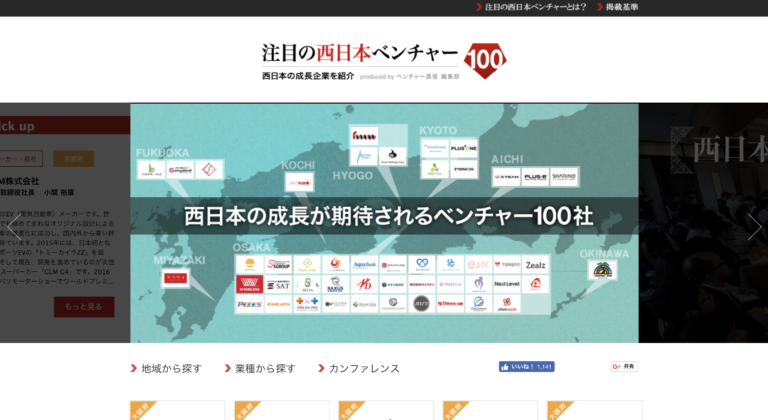Open 業種から探す navigation item
The height and width of the screenshot is (420, 768).
tap(260, 369)
